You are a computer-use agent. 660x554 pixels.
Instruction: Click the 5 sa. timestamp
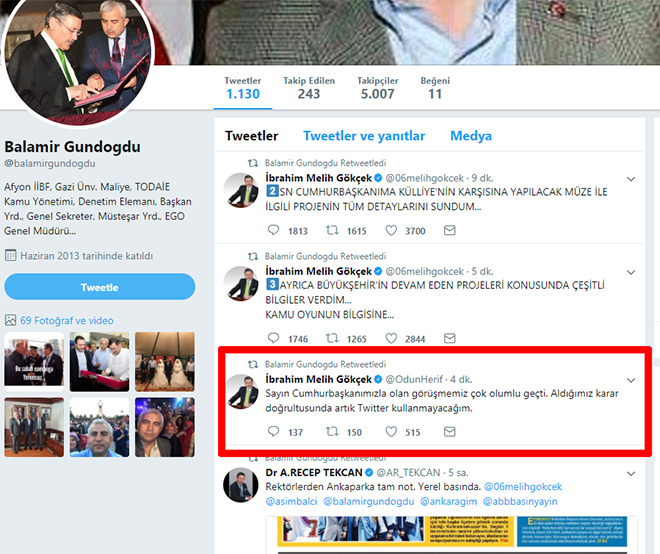(x=460, y=473)
